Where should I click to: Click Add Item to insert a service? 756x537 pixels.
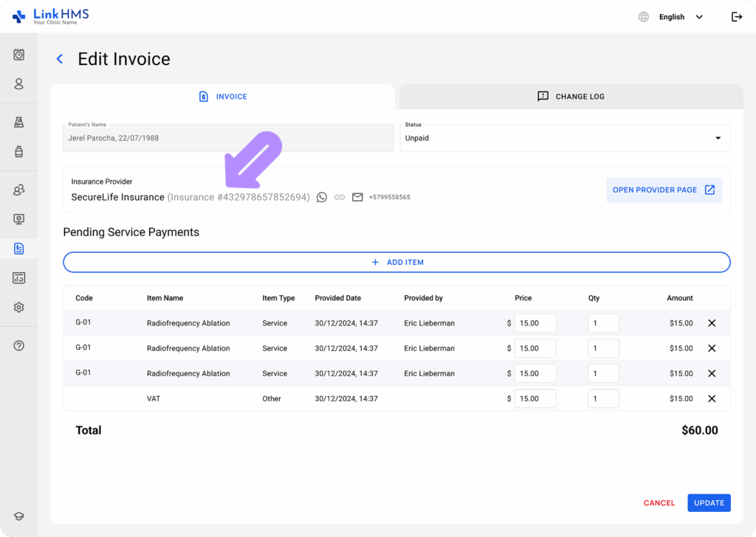click(x=396, y=262)
